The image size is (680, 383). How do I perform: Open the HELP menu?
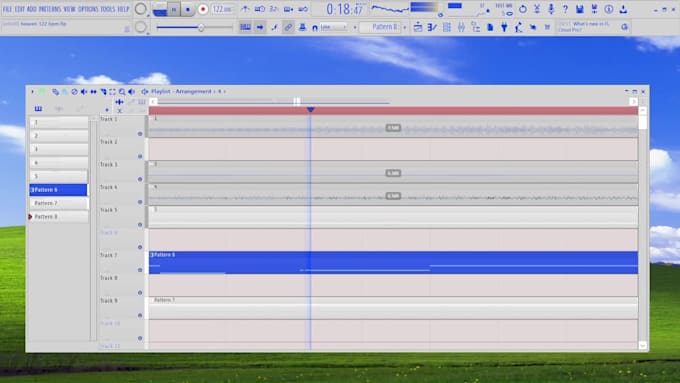click(x=124, y=9)
